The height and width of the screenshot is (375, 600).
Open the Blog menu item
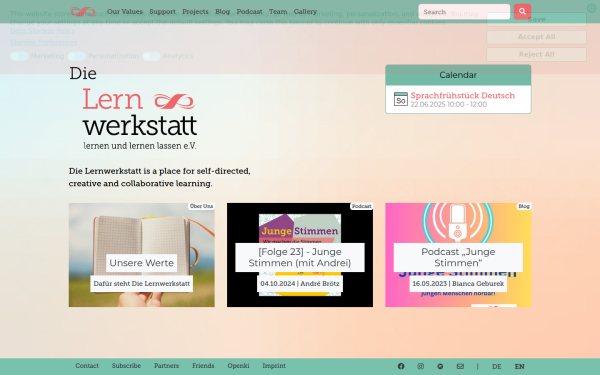pyautogui.click(x=222, y=11)
